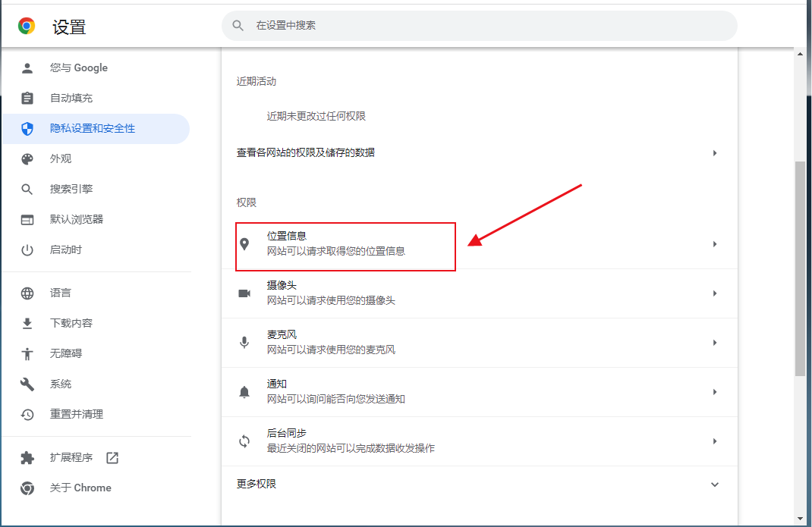
Task: Click the restore clock icon for 重置并清理
Action: pyautogui.click(x=27, y=414)
